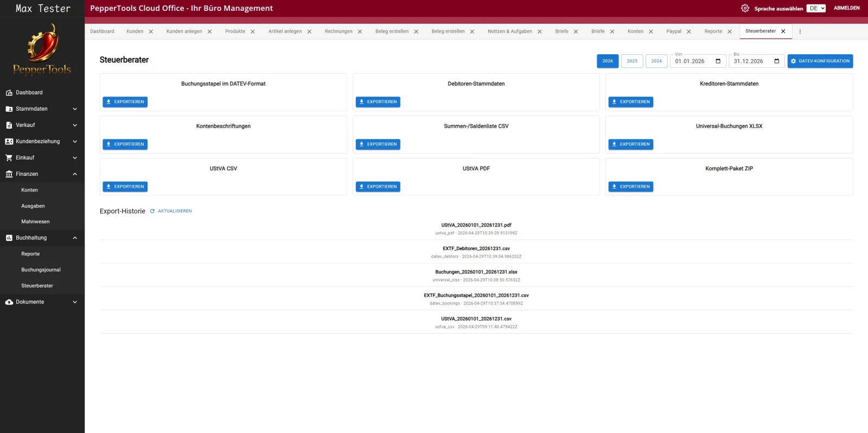
Task: Close the Produkte tab
Action: point(253,31)
